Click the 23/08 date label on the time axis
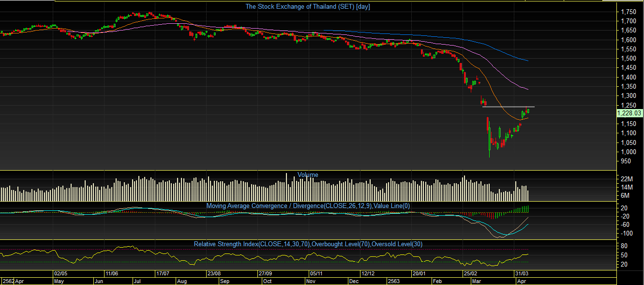The image size is (644, 285). click(213, 273)
